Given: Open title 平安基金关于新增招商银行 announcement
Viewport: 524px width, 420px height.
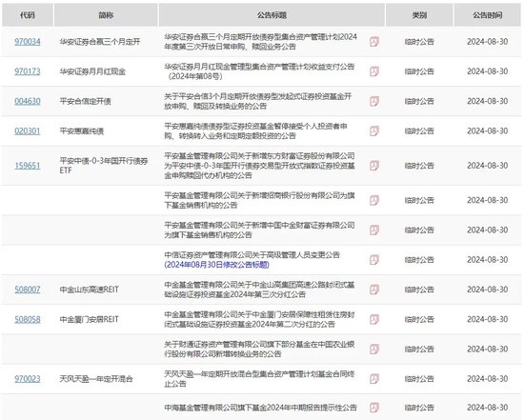Looking at the screenshot, I should point(259,201).
